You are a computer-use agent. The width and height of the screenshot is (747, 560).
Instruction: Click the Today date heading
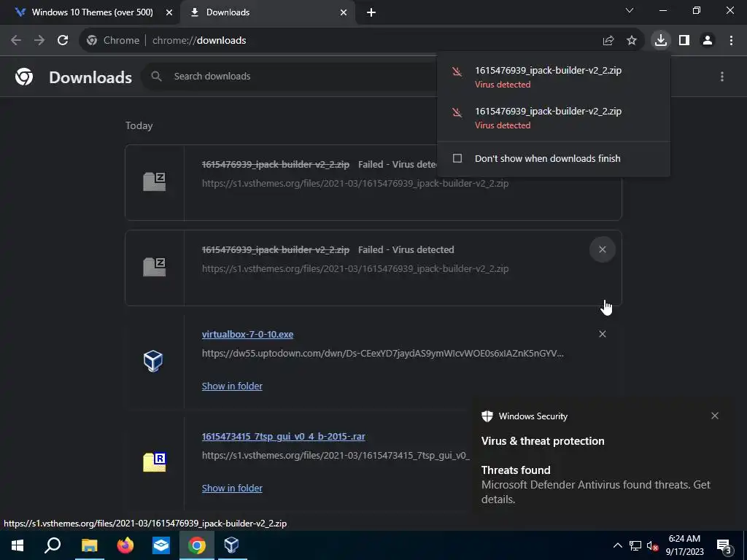tap(139, 125)
